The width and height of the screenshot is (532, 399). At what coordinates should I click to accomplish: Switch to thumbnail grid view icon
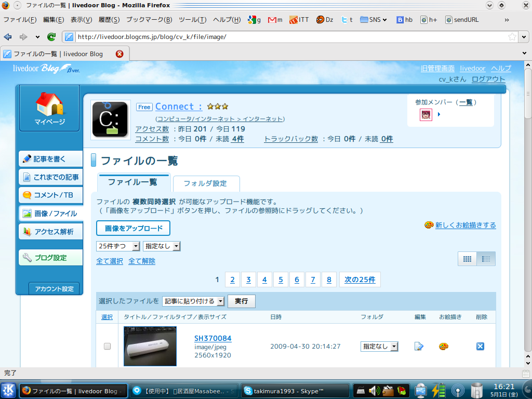(x=467, y=259)
